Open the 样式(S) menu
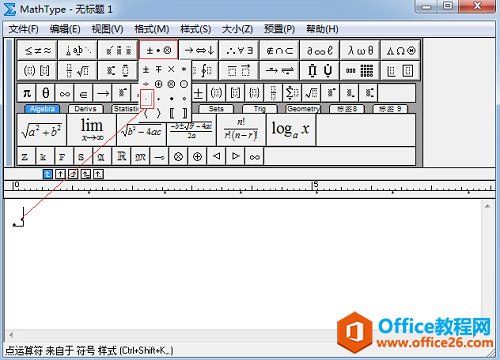This screenshot has height=360, width=500. coord(195,29)
